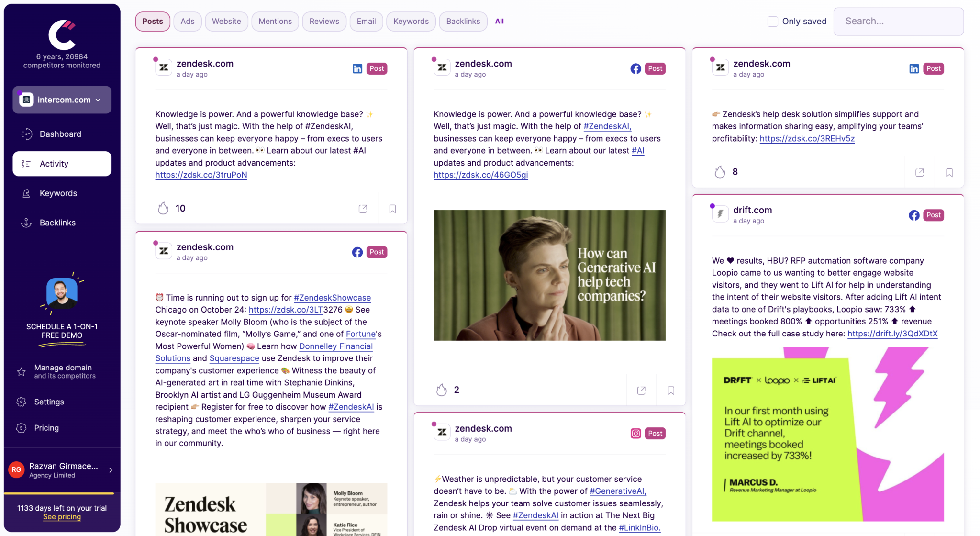Open Manage domain and its competitors
This screenshot has height=536, width=980.
pyautogui.click(x=62, y=371)
